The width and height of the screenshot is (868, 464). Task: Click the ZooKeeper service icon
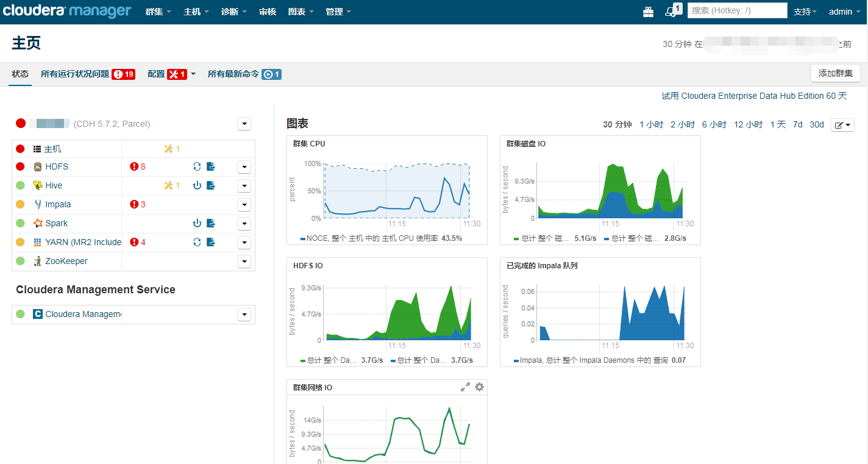point(38,261)
